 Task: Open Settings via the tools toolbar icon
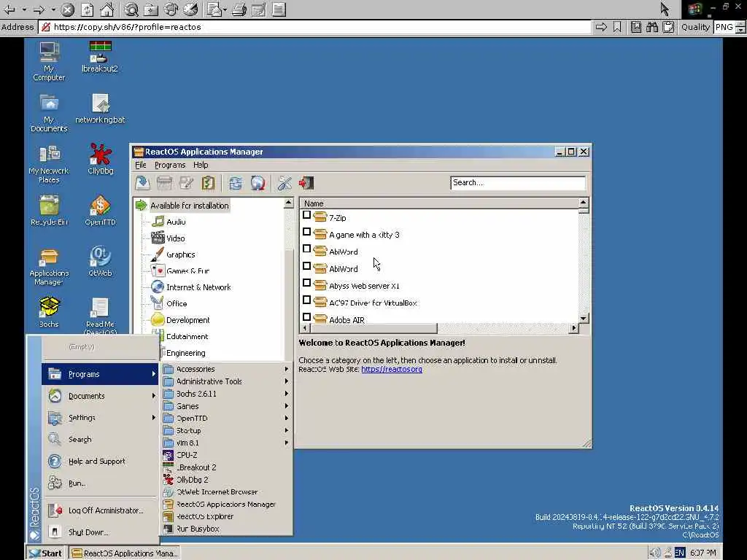285,183
